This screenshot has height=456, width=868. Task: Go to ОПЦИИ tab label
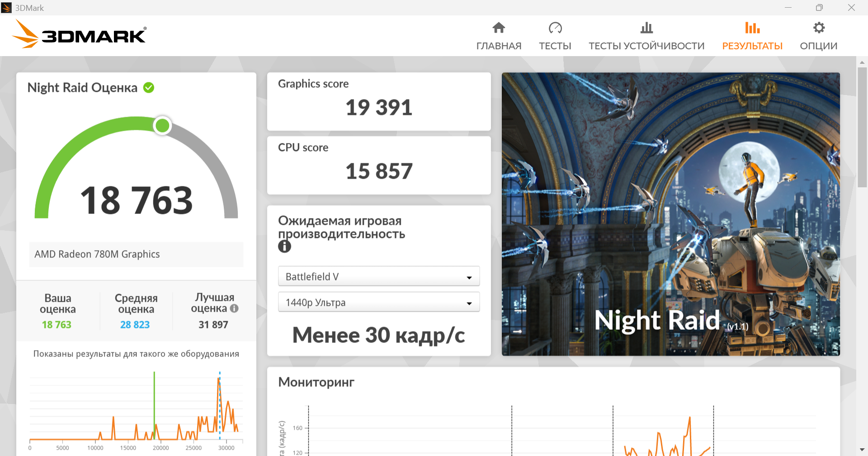[x=819, y=46]
